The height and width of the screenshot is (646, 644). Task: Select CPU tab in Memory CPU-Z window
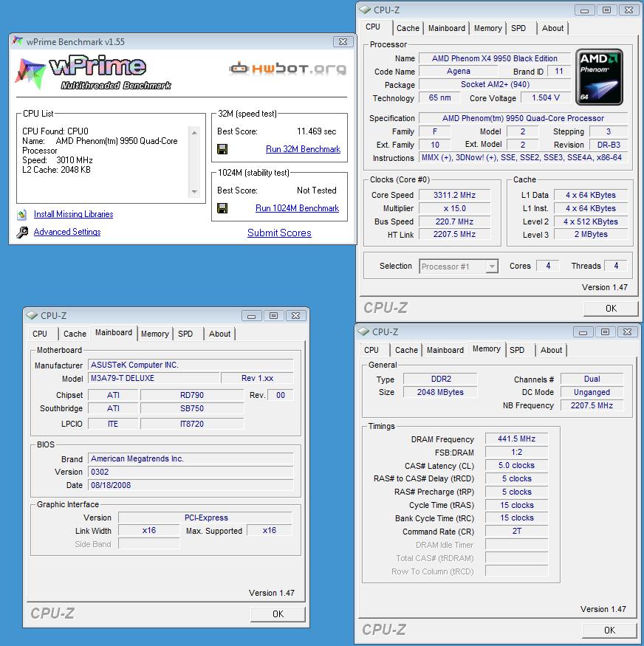click(371, 350)
